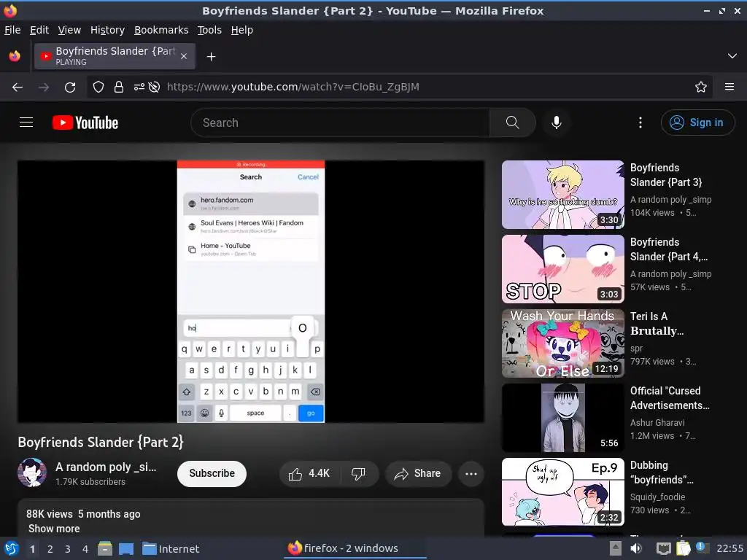This screenshot has height=560, width=747.
Task: Open the Official "Cursed Advertisements" video title
Action: [x=670, y=398]
